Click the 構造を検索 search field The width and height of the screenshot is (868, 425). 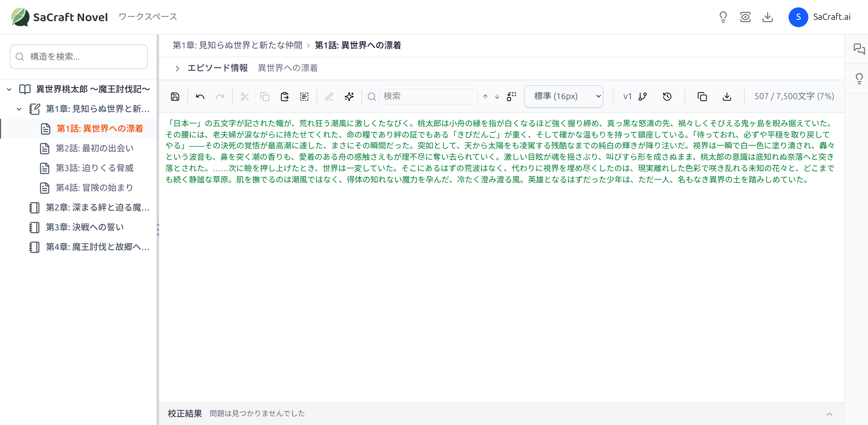click(x=79, y=57)
